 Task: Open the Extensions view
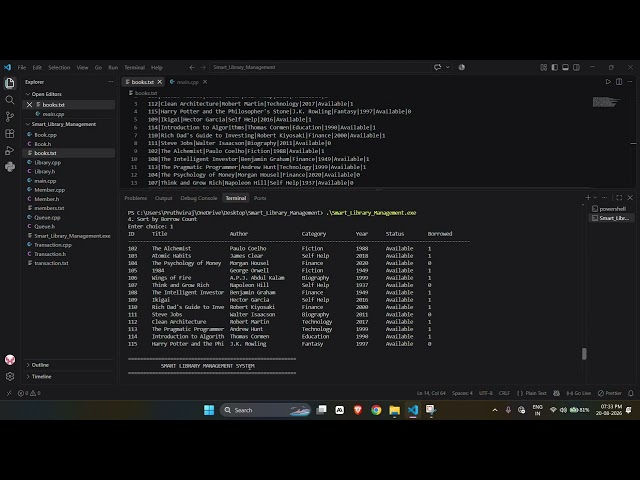[x=10, y=133]
